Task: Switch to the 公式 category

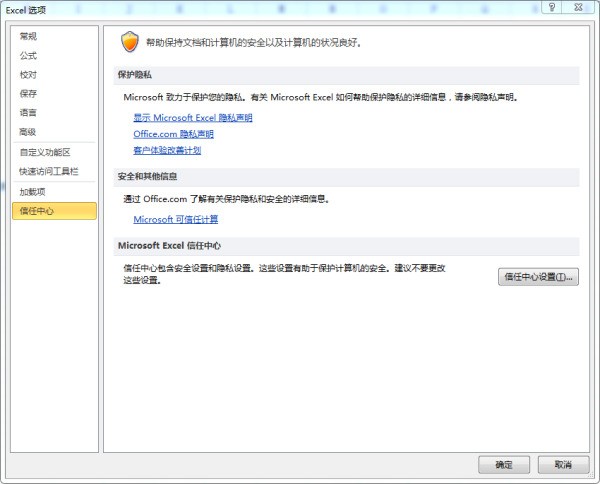Action: pos(28,56)
